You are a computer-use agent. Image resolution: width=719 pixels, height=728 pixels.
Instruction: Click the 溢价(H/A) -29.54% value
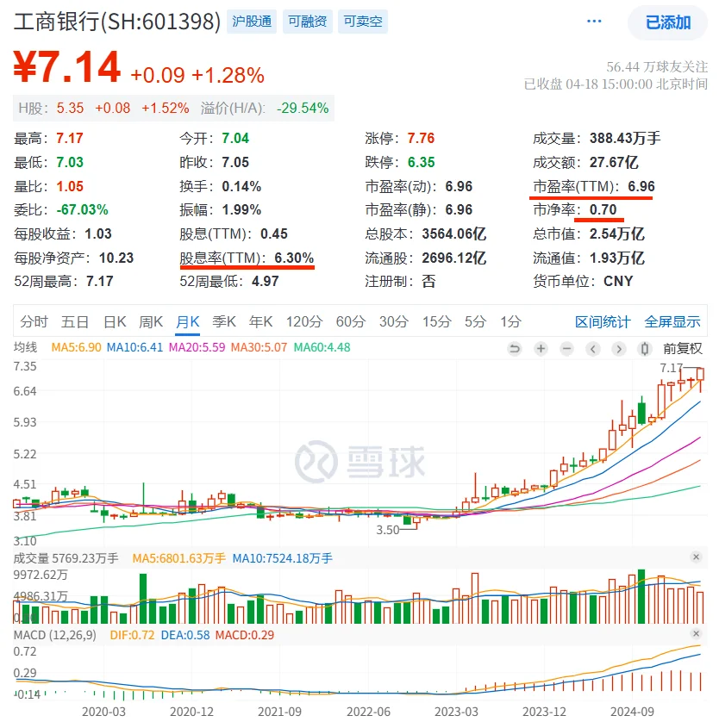[x=303, y=108]
